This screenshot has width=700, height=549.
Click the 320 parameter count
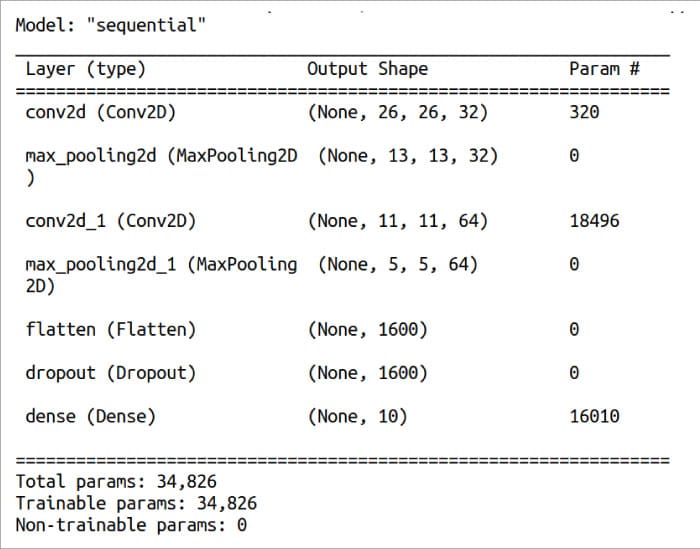584,112
